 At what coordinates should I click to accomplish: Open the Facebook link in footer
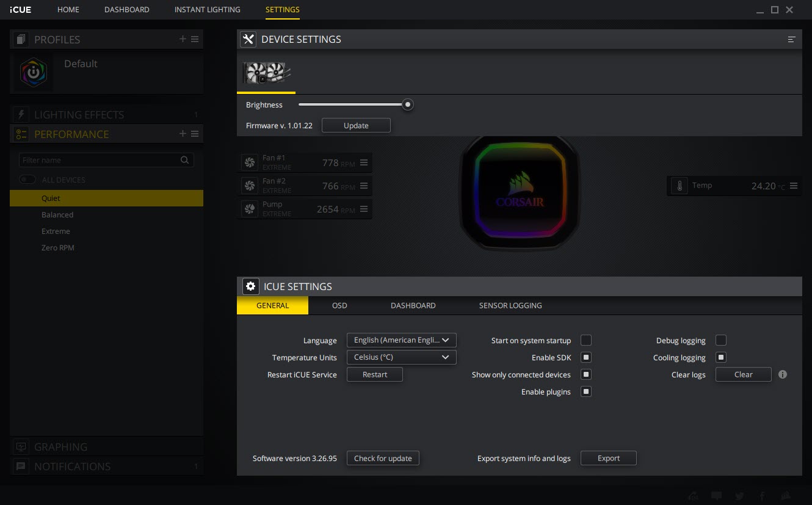pyautogui.click(x=763, y=496)
